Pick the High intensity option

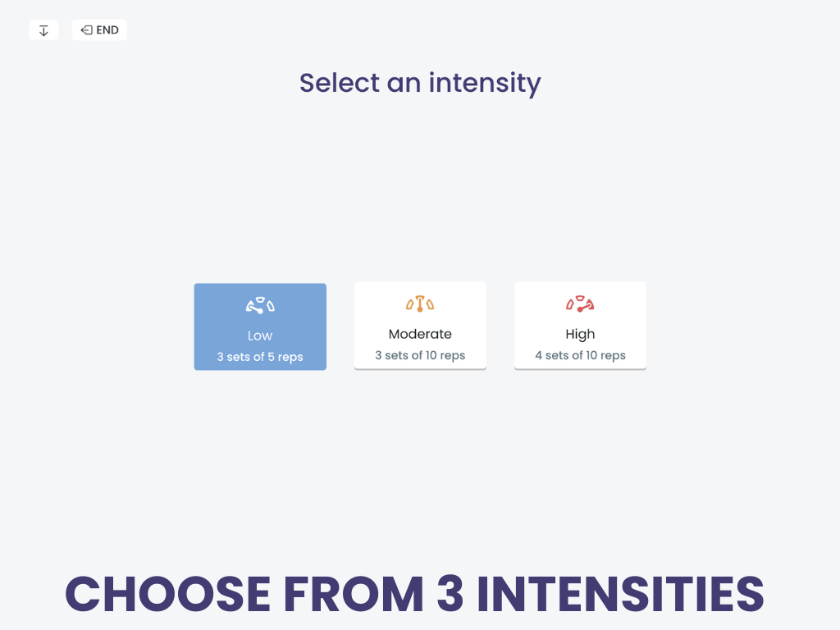coord(580,326)
